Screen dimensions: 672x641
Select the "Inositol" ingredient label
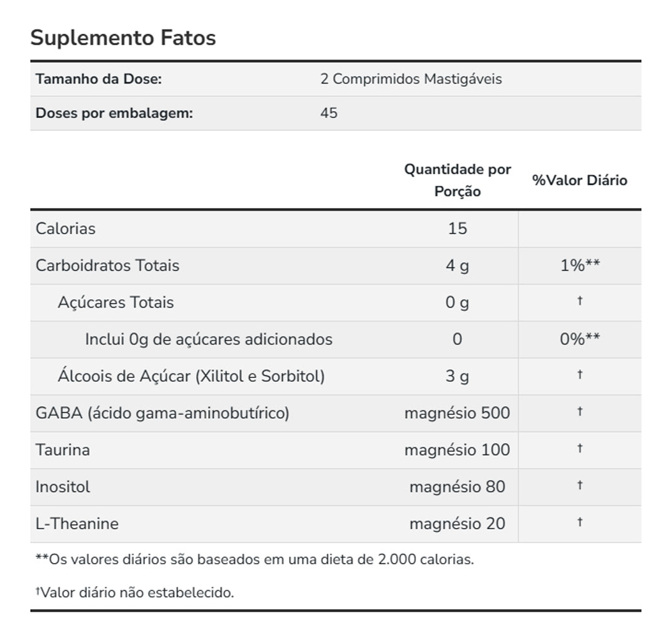coord(63,486)
